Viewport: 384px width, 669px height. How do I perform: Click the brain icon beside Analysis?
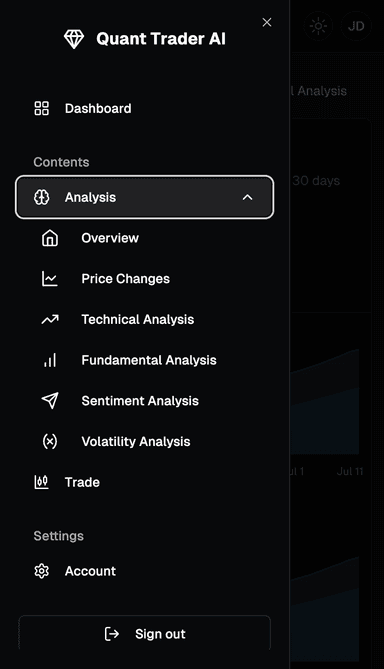41,197
